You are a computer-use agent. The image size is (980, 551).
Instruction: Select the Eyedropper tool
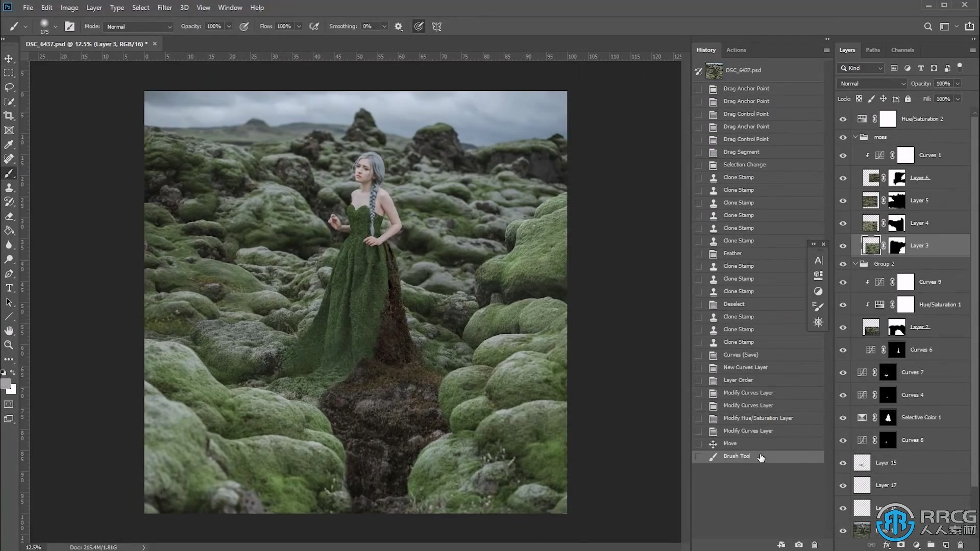click(x=9, y=145)
